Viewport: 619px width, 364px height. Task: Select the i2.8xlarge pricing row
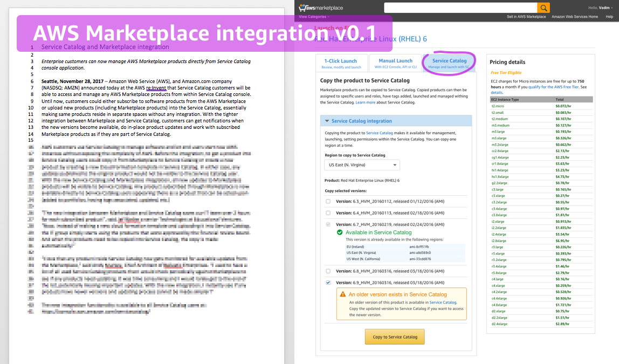(x=541, y=241)
